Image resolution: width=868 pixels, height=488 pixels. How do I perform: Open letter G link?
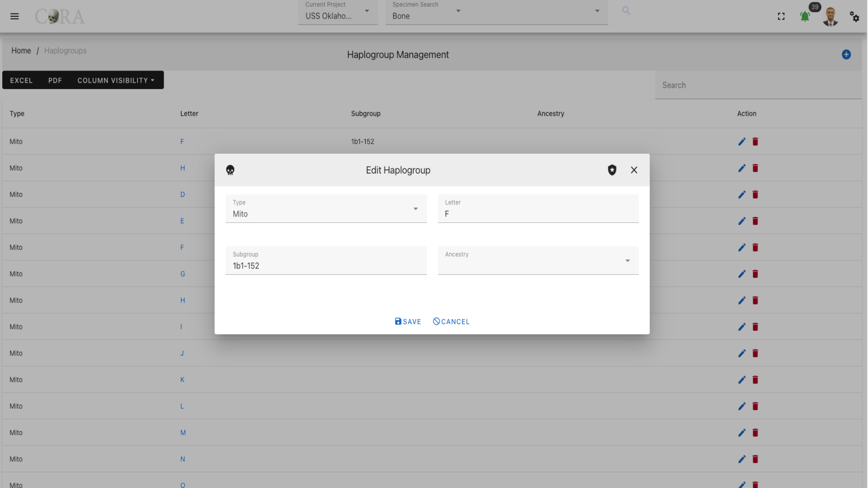pos(183,274)
